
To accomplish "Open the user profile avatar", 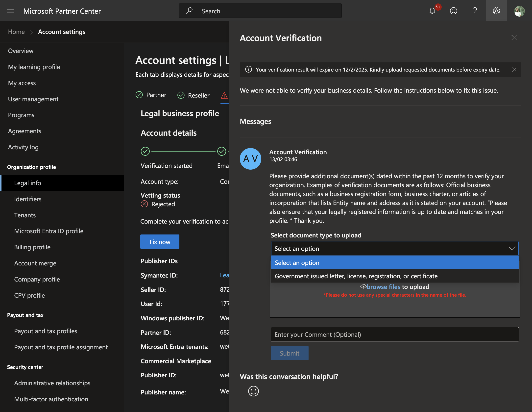I will click(519, 11).
